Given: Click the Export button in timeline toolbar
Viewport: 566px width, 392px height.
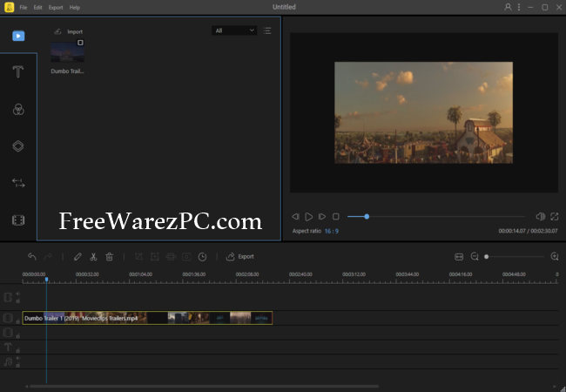Looking at the screenshot, I should (x=240, y=257).
